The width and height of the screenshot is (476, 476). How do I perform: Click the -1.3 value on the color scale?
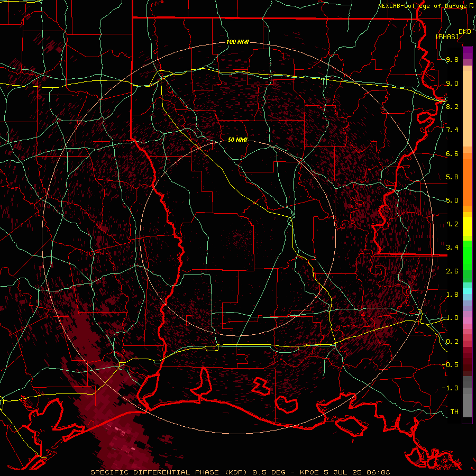(x=450, y=388)
